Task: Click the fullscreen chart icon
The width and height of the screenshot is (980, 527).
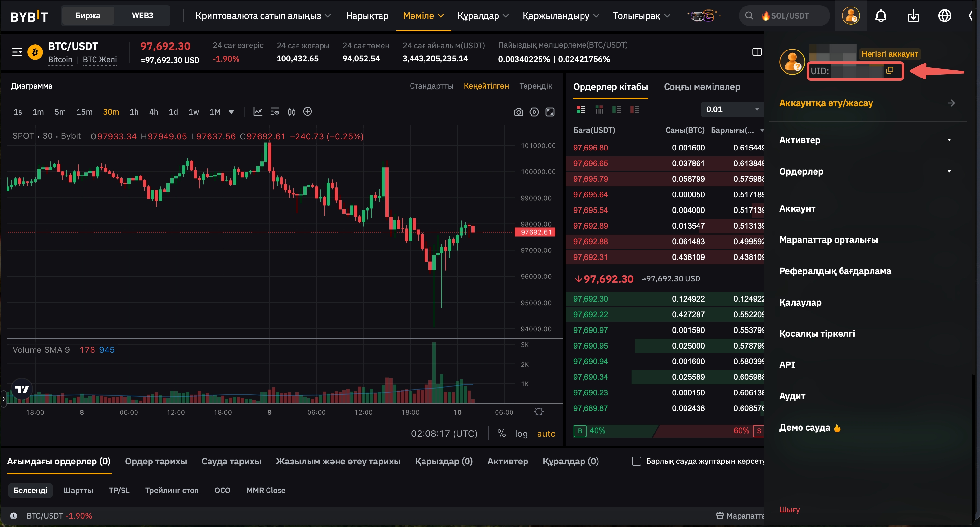Action: click(x=550, y=112)
